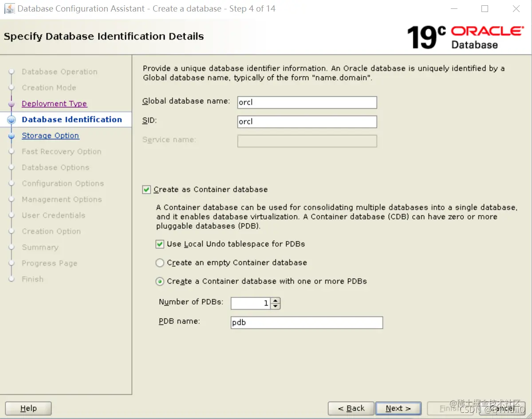
Task: Select the Progress Page step
Action: click(50, 263)
